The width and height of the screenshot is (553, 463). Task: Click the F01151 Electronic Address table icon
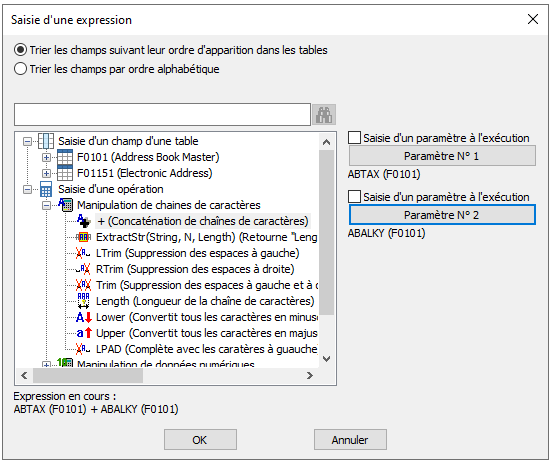65,173
